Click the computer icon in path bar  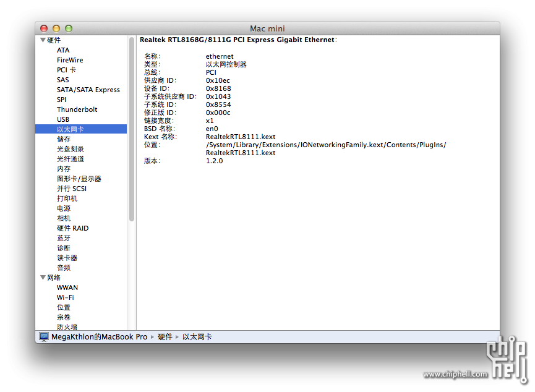[44, 337]
